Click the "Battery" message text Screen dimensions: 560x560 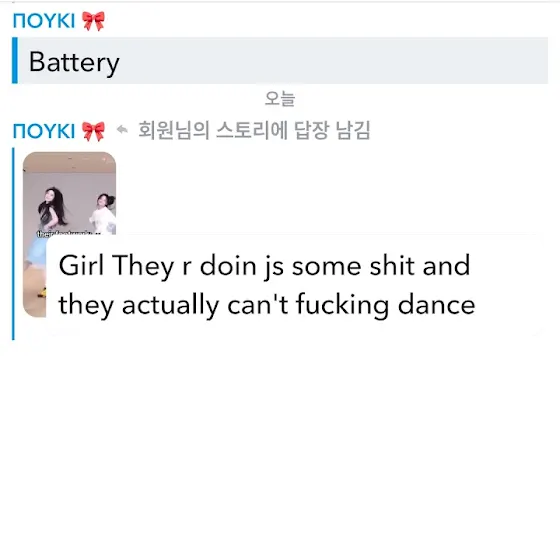point(74,63)
